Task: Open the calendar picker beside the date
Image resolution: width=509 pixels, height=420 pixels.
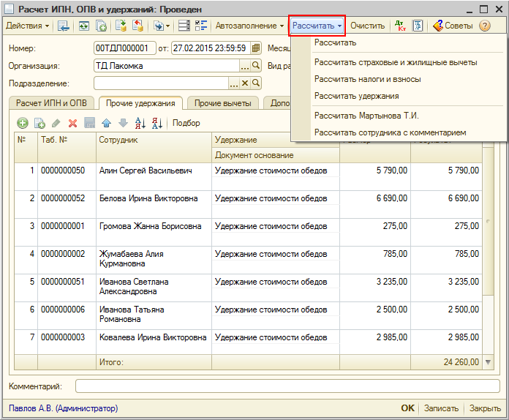Action: tap(256, 48)
